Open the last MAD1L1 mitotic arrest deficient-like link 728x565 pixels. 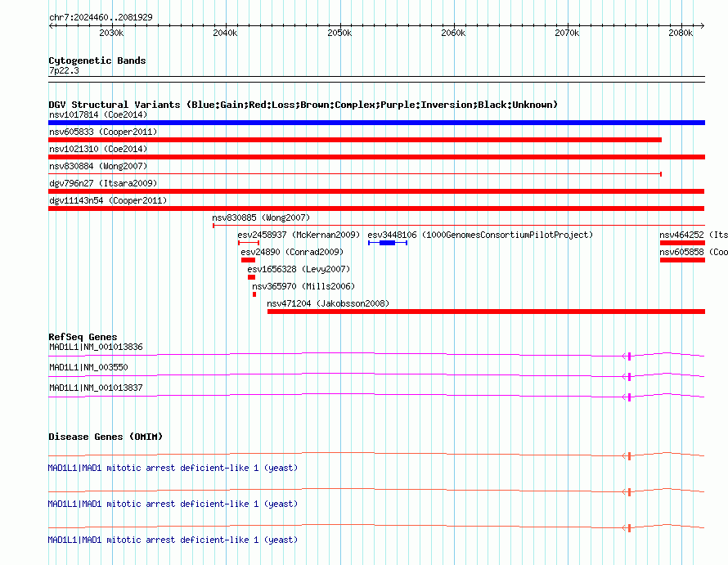pyautogui.click(x=173, y=540)
